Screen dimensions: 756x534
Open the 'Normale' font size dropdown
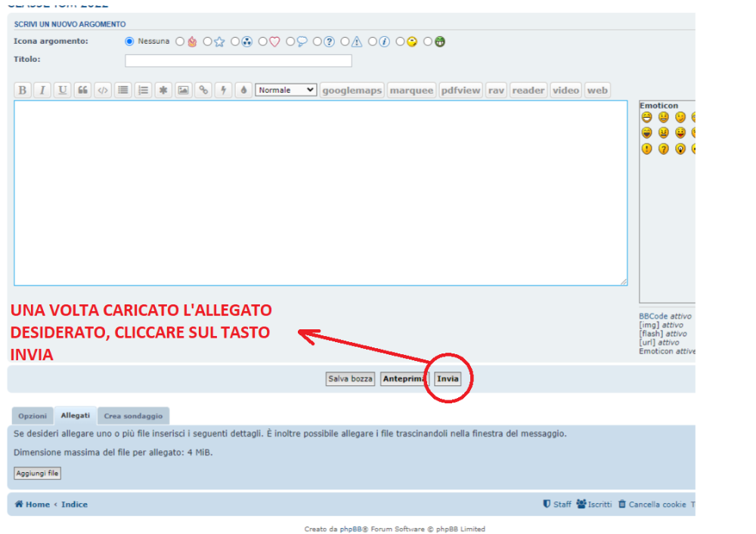point(286,90)
